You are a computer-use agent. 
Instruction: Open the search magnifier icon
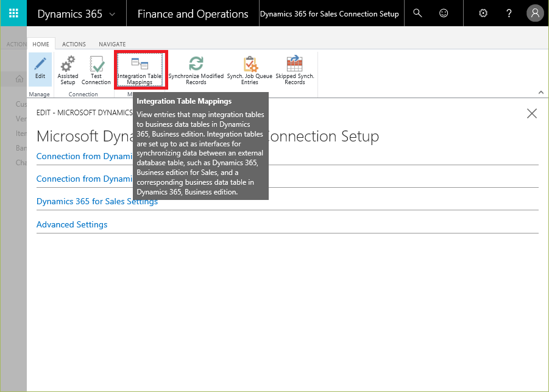tap(417, 13)
